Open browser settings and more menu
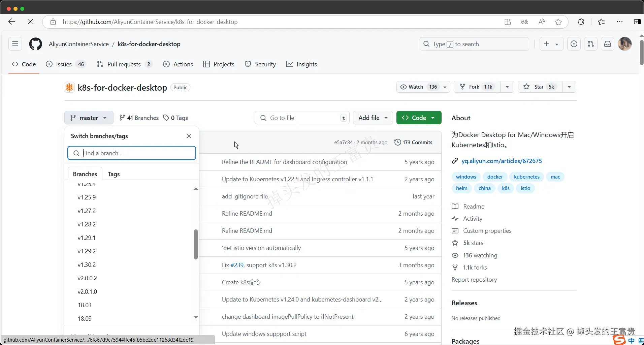Image resolution: width=644 pixels, height=345 pixels. (x=620, y=22)
